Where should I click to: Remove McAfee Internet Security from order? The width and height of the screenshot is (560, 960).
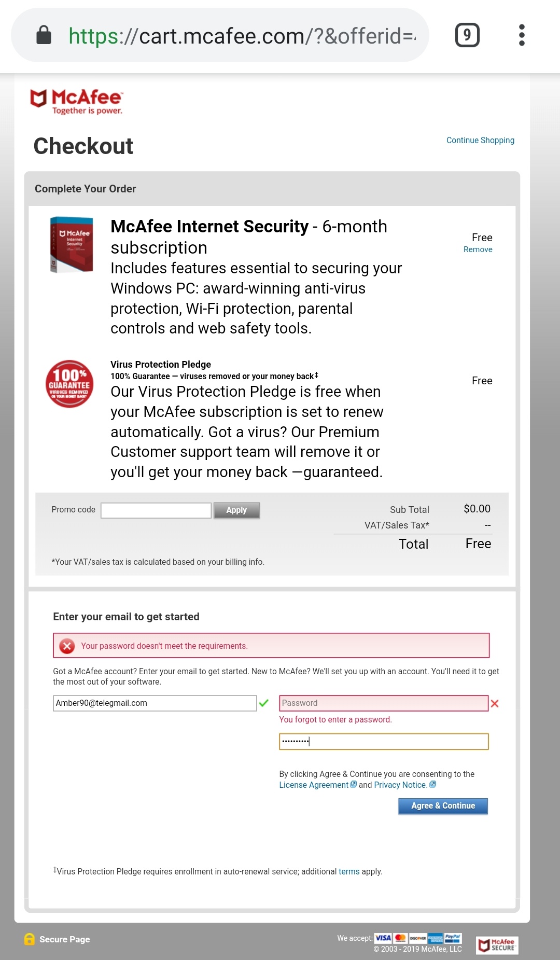(x=478, y=249)
